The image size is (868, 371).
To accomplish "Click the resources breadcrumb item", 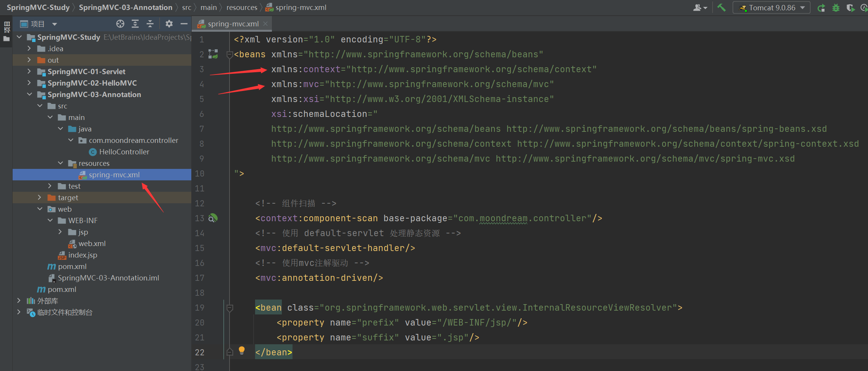I will click(242, 8).
